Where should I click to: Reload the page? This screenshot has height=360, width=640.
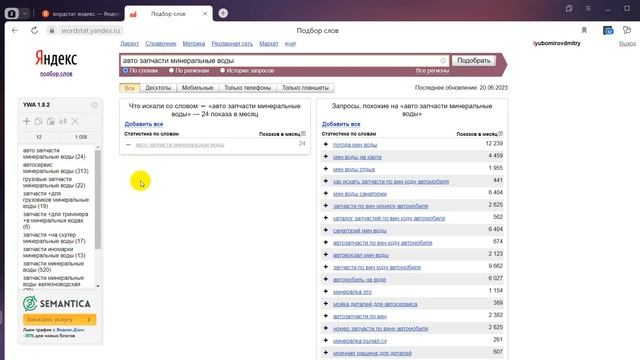tap(34, 30)
